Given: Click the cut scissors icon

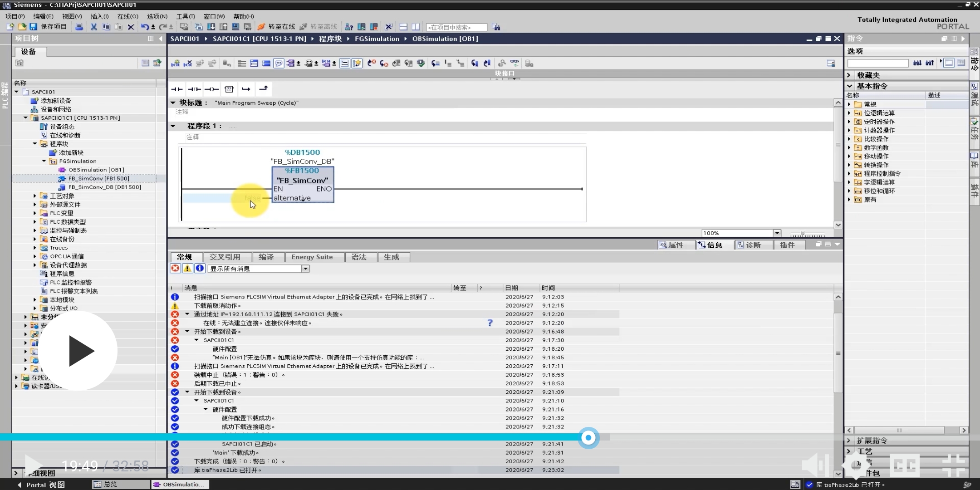Looking at the screenshot, I should point(93,27).
